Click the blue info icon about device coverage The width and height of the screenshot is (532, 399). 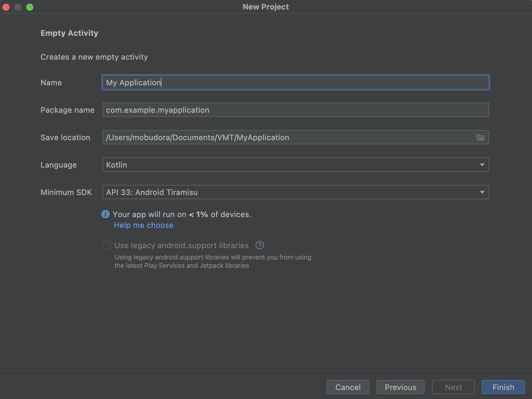105,214
